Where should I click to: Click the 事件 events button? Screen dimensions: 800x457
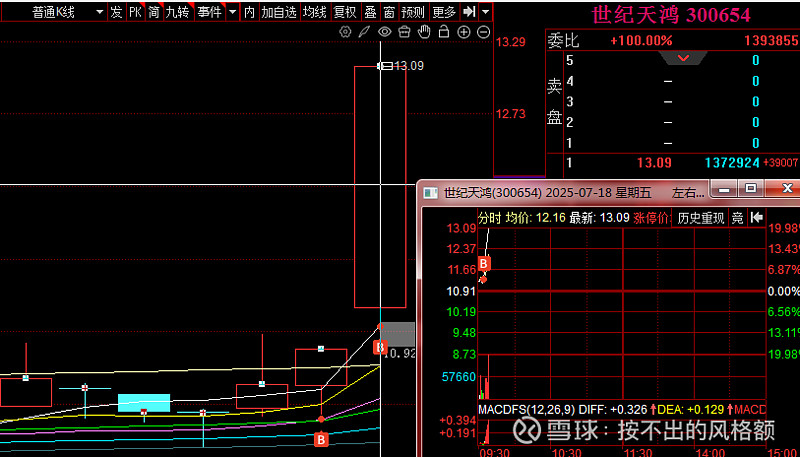[210, 12]
